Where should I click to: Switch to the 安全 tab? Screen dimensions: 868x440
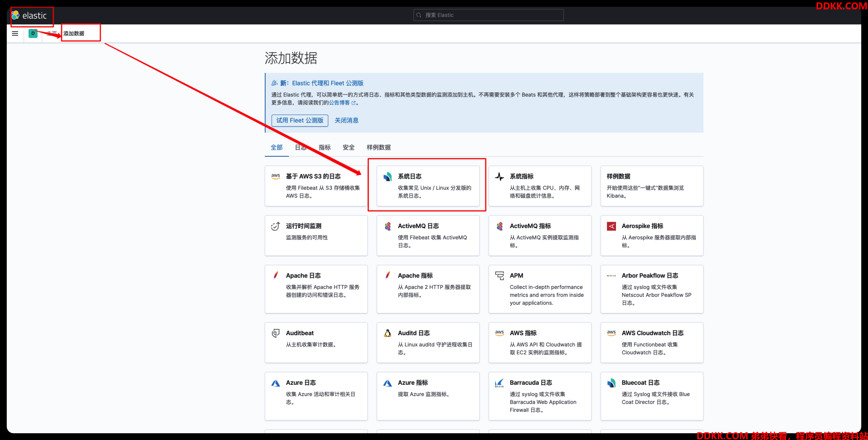tap(348, 147)
